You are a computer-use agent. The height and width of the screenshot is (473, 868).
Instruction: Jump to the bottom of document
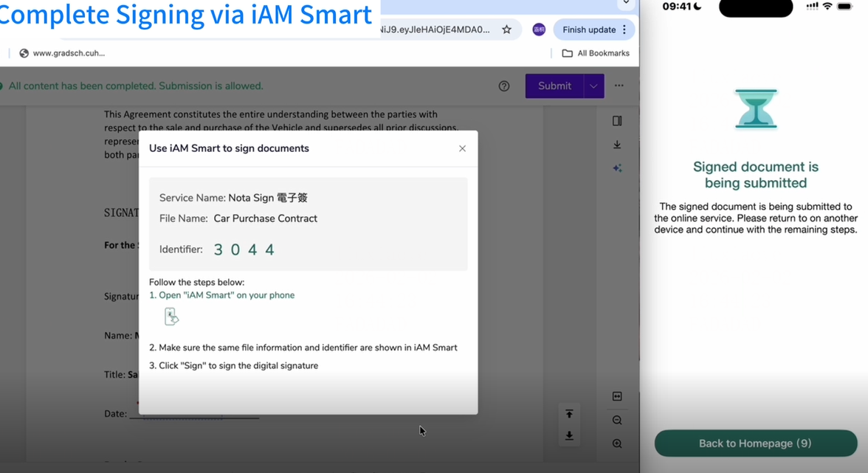point(569,435)
